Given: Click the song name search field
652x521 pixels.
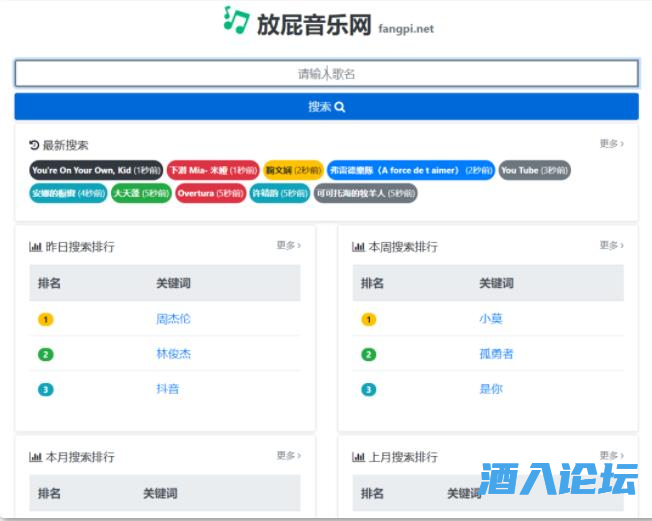Looking at the screenshot, I should 326,74.
